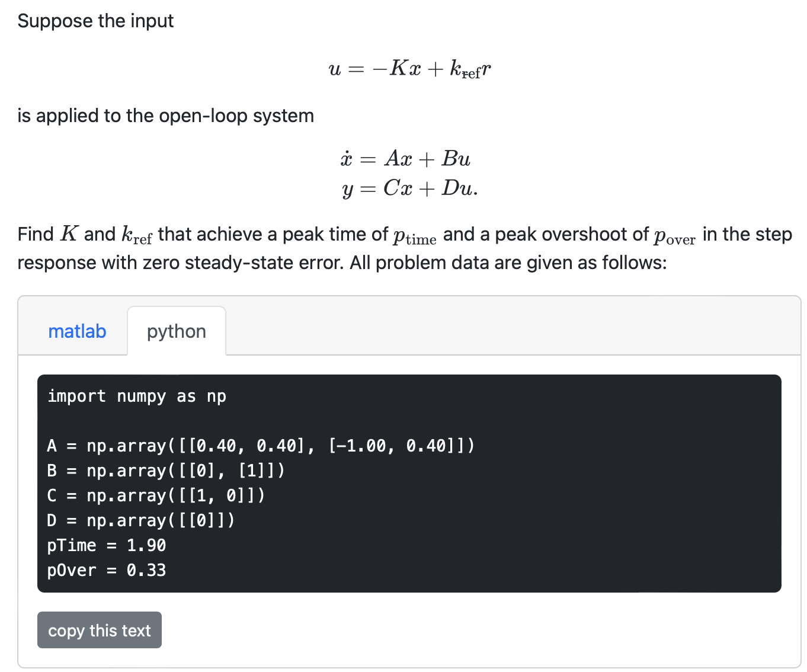Click the u = -Kx + kref equation
807x672 pixels.
pos(411,68)
